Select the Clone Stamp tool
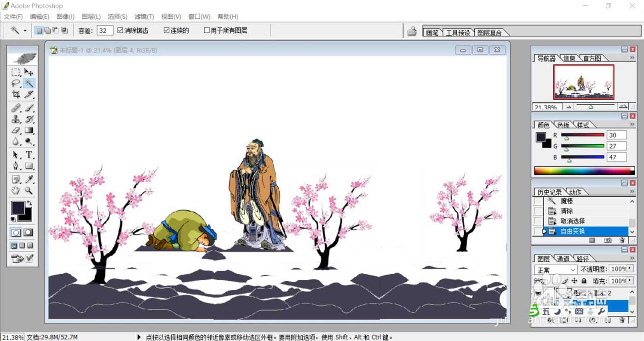This screenshot has width=644, height=341. coord(16,119)
